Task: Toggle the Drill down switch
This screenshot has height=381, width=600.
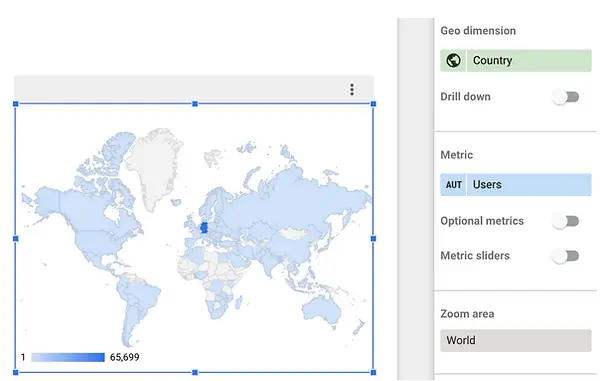Action: click(566, 97)
